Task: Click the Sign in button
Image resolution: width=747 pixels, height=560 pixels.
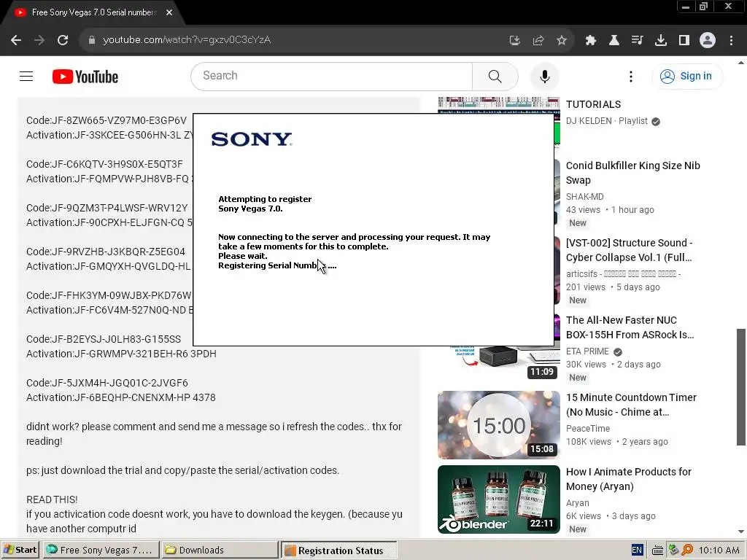Action: coord(687,76)
